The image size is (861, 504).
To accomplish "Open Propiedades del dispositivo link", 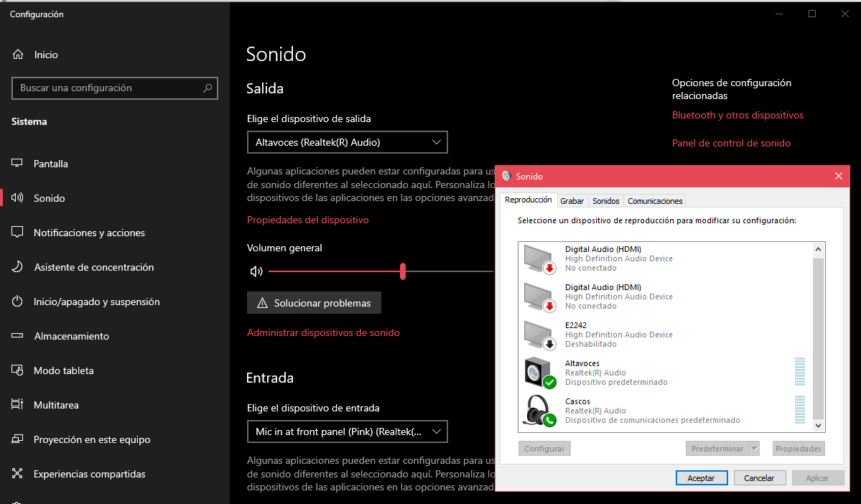I will 307,220.
